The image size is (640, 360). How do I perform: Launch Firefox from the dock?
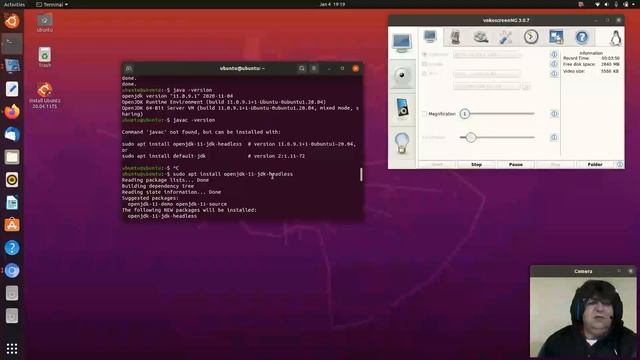coord(12,111)
